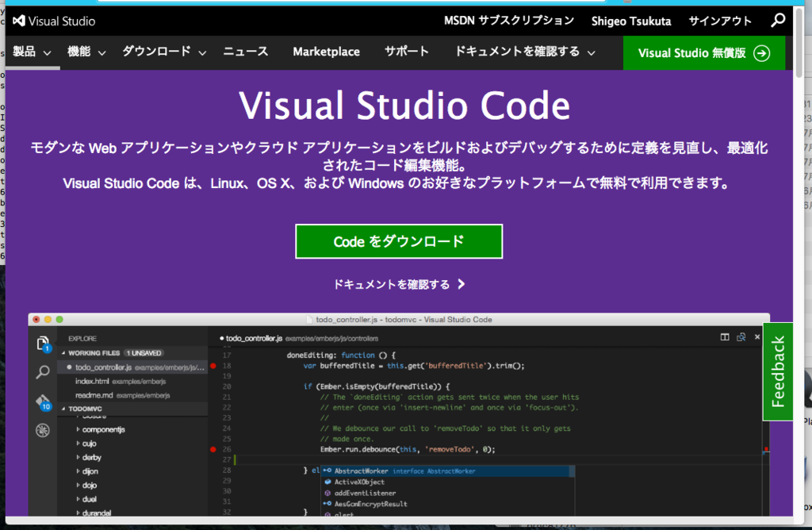812x530 pixels.
Task: Select readme.md in working files
Action: tap(132, 395)
